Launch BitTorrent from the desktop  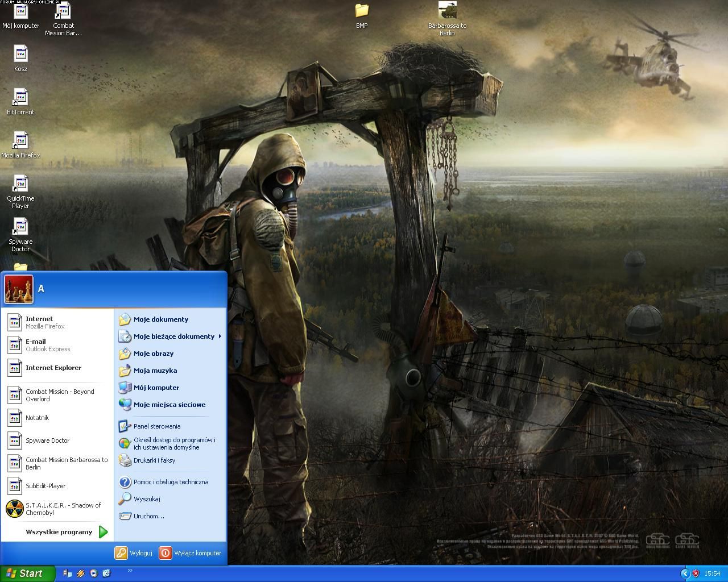(x=20, y=102)
